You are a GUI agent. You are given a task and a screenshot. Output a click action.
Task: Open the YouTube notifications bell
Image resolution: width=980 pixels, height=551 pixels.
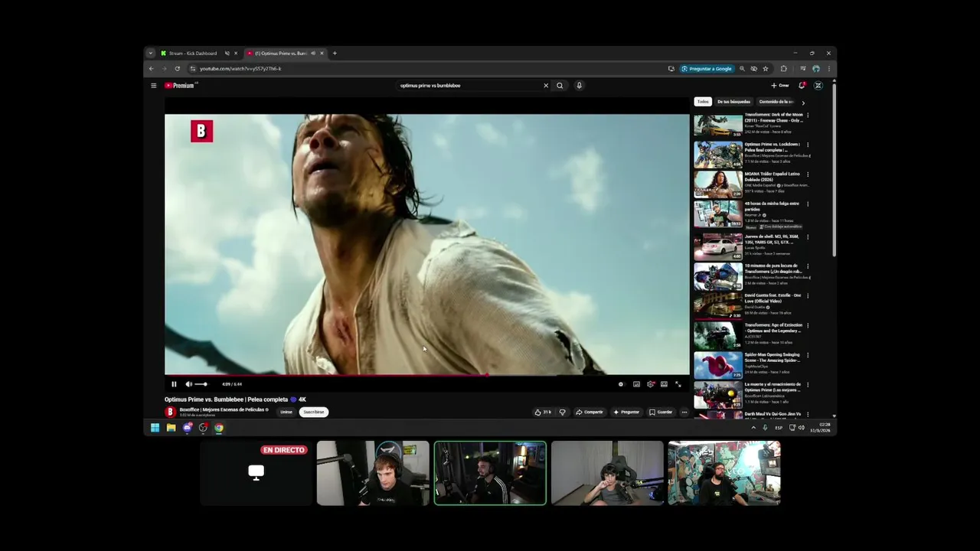pos(802,86)
